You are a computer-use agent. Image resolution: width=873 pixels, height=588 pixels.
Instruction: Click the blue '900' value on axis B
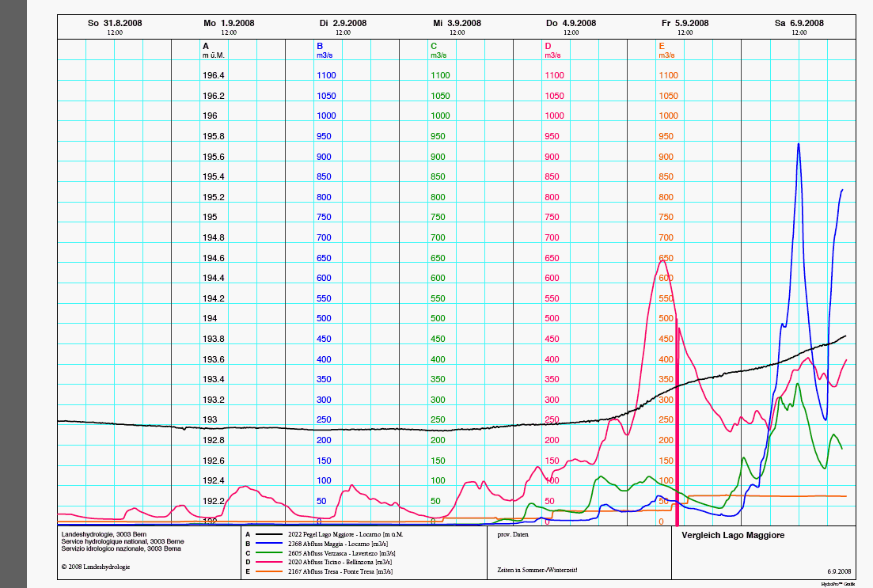pyautogui.click(x=324, y=157)
